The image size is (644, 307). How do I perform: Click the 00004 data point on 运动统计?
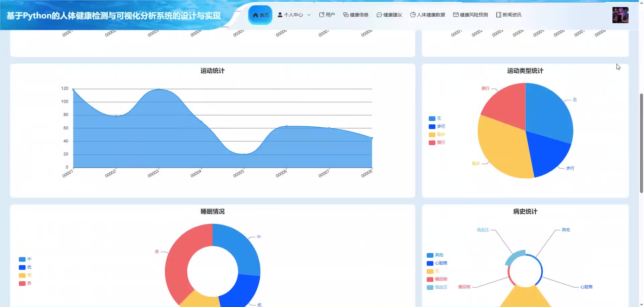pyautogui.click(x=201, y=122)
